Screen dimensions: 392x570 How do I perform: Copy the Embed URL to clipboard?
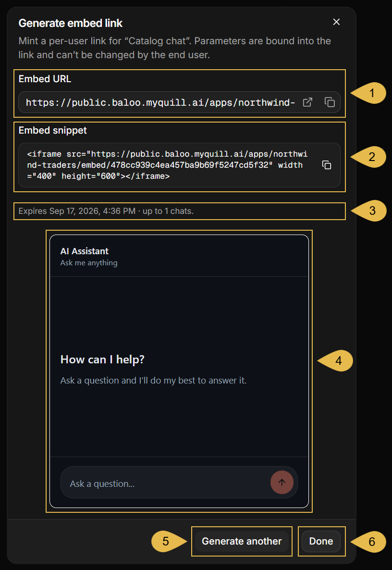pyautogui.click(x=330, y=102)
